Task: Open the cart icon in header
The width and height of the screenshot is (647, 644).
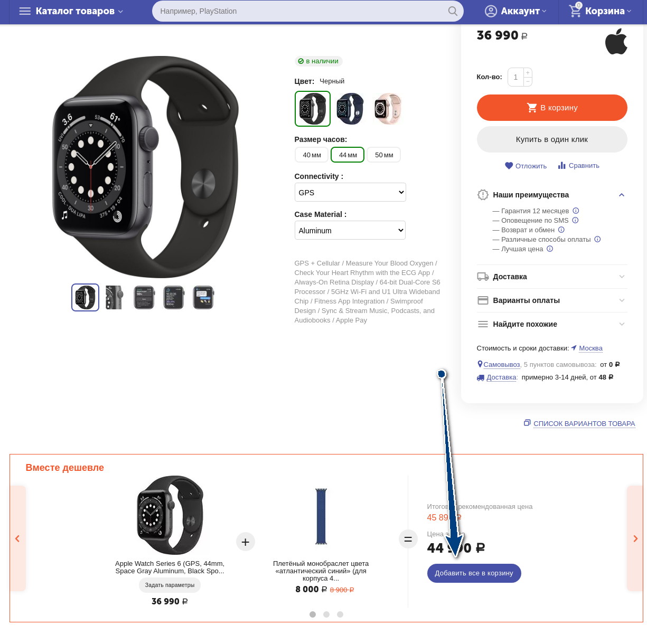Action: (575, 10)
